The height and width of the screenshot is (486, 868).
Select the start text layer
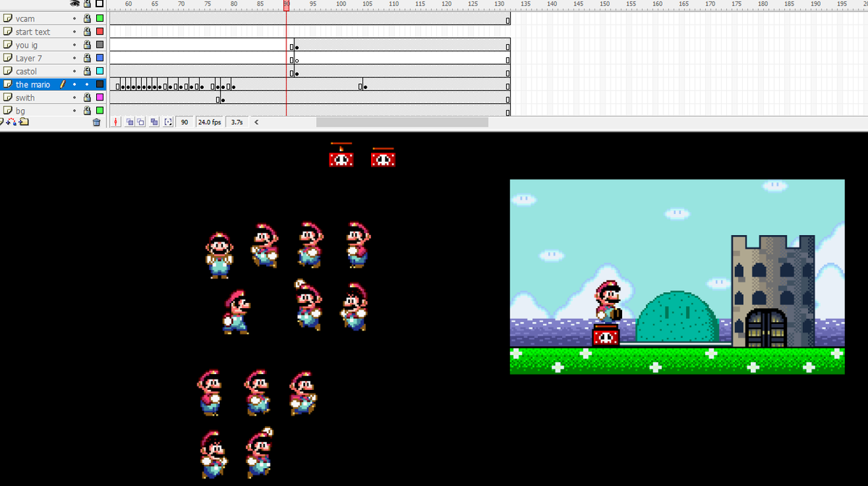(33, 32)
